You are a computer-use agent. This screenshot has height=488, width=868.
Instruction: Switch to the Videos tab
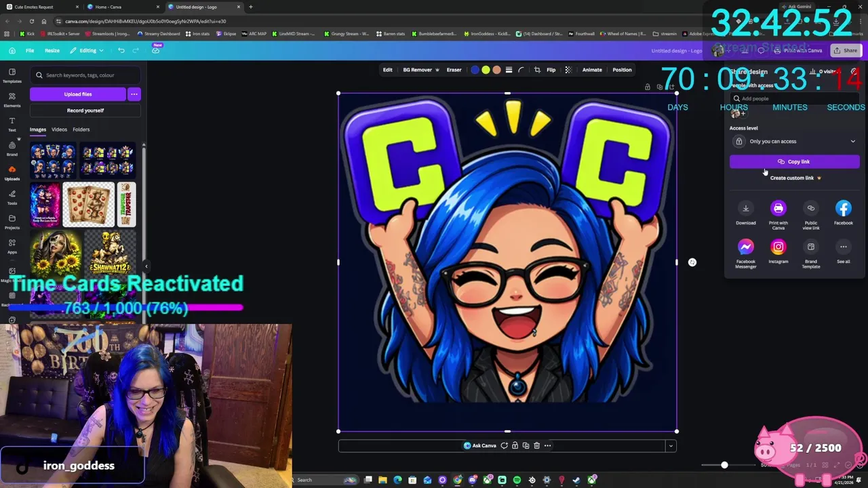pos(59,129)
